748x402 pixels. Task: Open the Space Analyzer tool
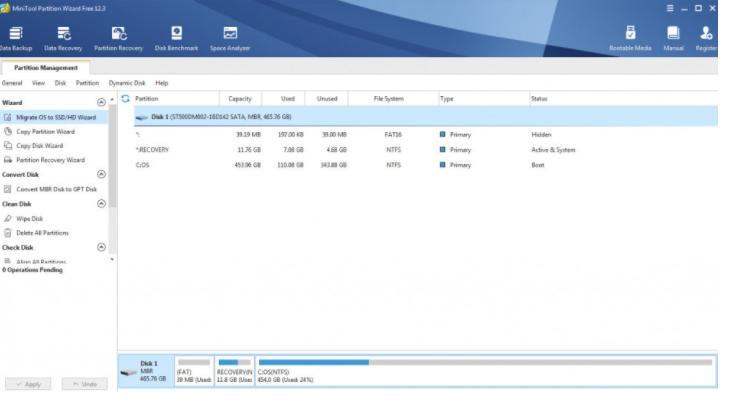tap(230, 39)
